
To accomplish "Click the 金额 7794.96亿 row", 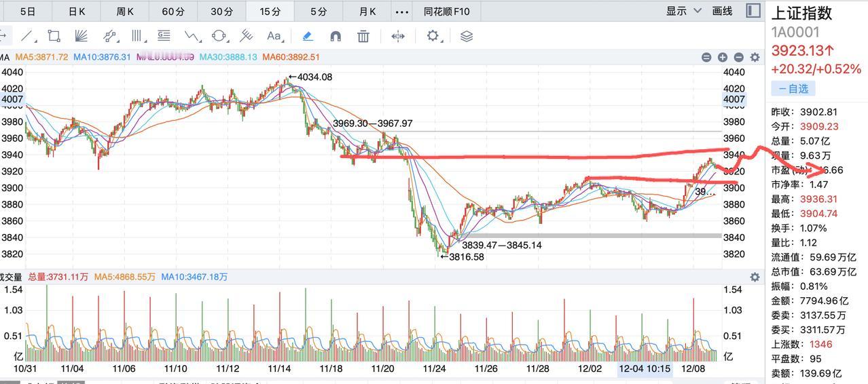I will coord(810,300).
